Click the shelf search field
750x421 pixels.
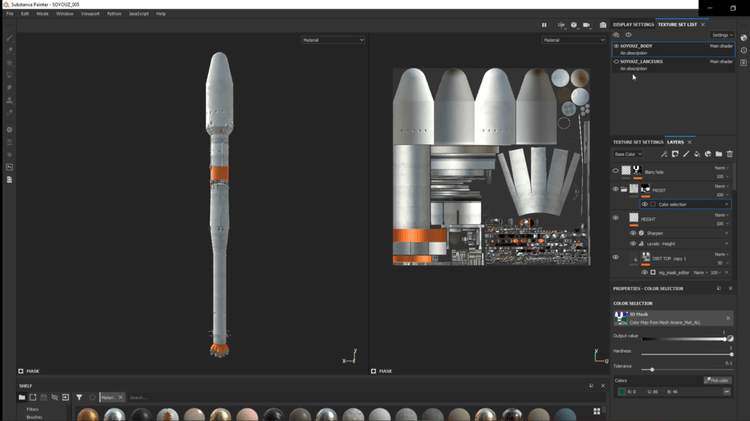coord(364,398)
